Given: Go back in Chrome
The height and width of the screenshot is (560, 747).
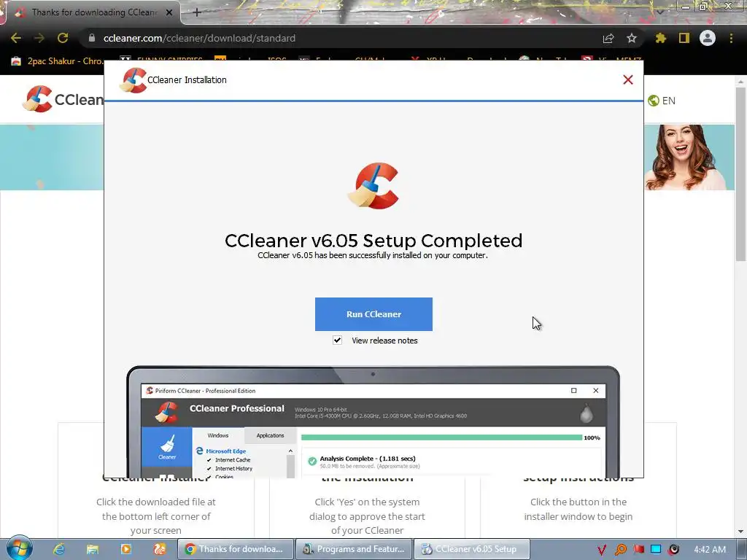Looking at the screenshot, I should [x=16, y=38].
